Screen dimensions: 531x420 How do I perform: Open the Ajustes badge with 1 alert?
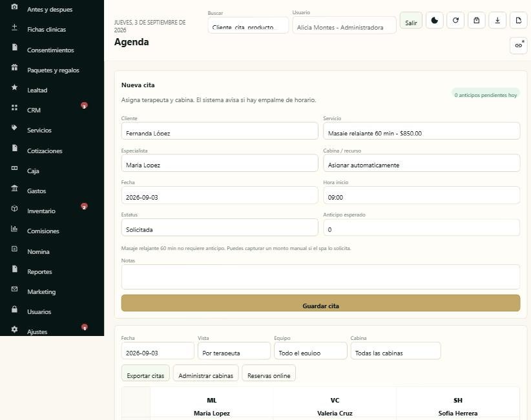[85, 327]
